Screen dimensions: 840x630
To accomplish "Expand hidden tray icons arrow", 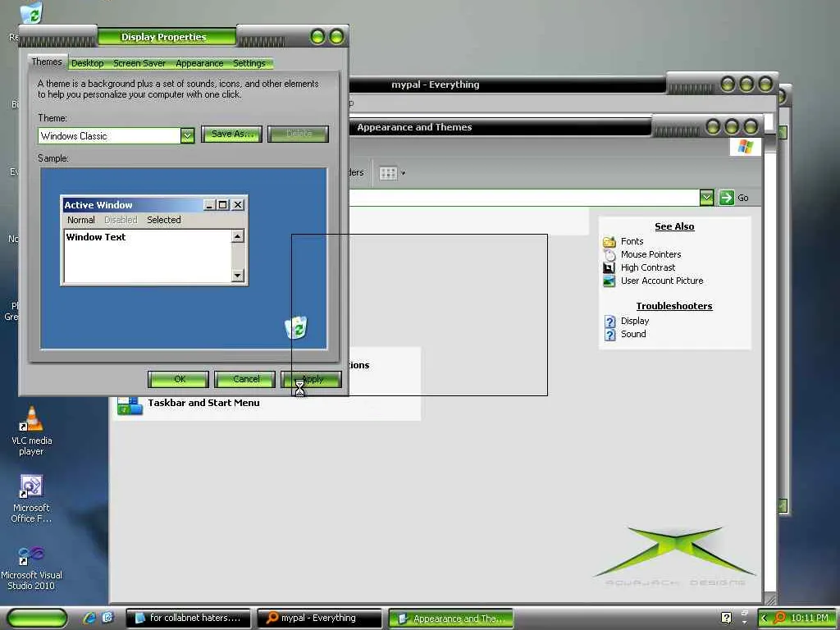I will pos(764,618).
